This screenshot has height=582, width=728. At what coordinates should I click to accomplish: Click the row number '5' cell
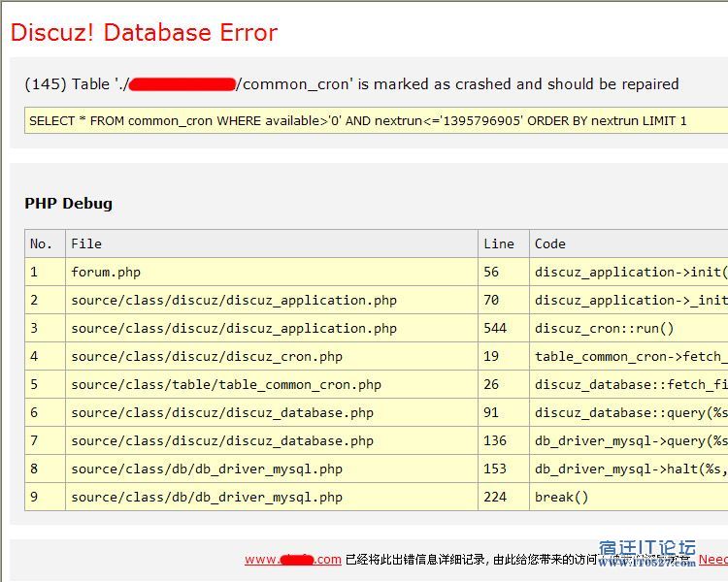[45, 384]
